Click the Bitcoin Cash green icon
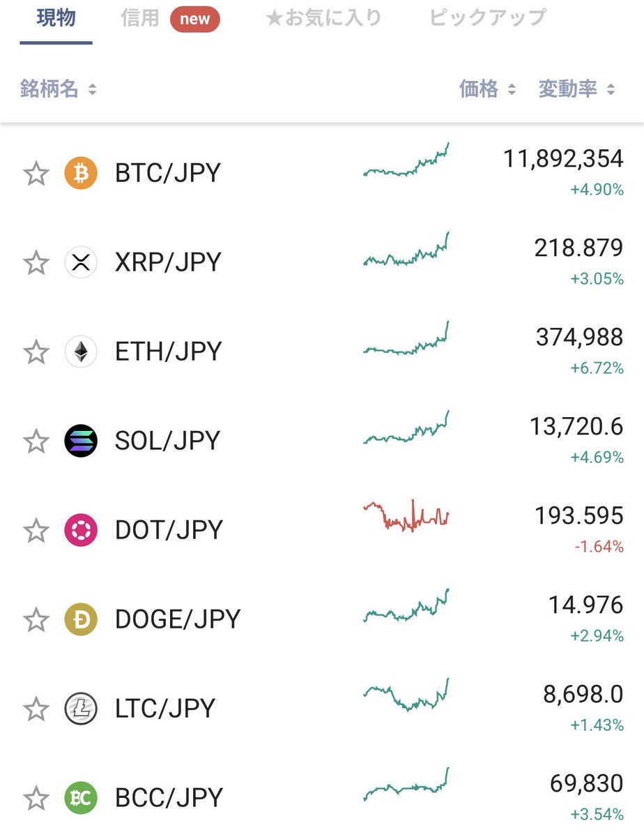Screen dimensions: 644x837 (x=81, y=798)
